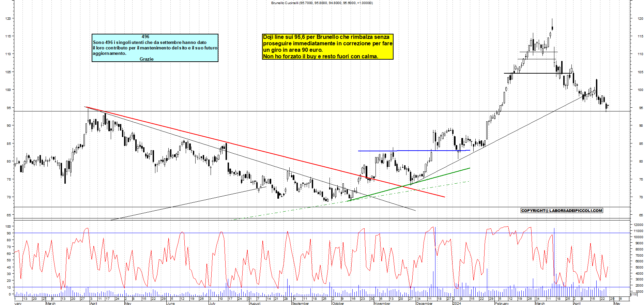Screen dimensions: 644x305
Task: Click the left price axis '120' label
Action: click(8, 19)
